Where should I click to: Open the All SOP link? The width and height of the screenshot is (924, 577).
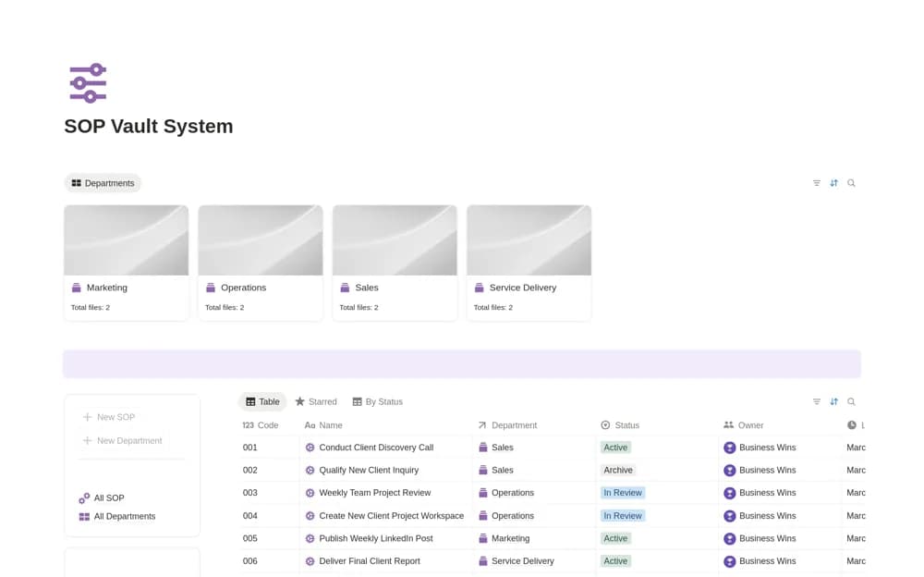point(102,498)
